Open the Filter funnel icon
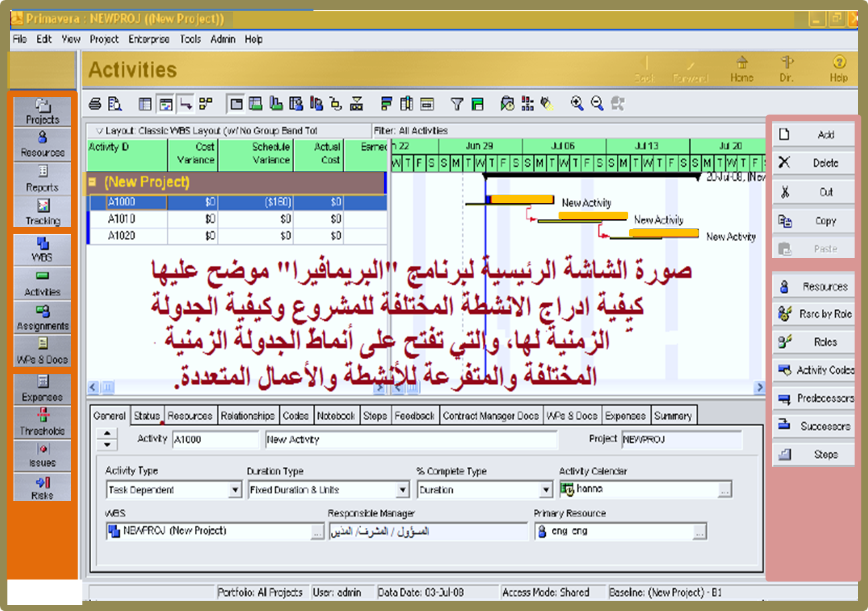 pos(457,104)
